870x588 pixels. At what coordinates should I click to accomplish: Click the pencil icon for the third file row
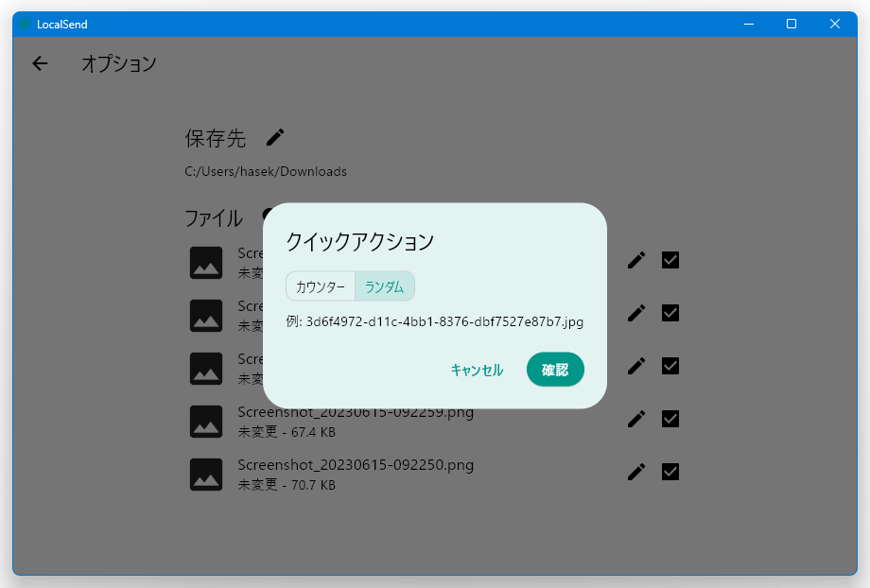point(636,366)
